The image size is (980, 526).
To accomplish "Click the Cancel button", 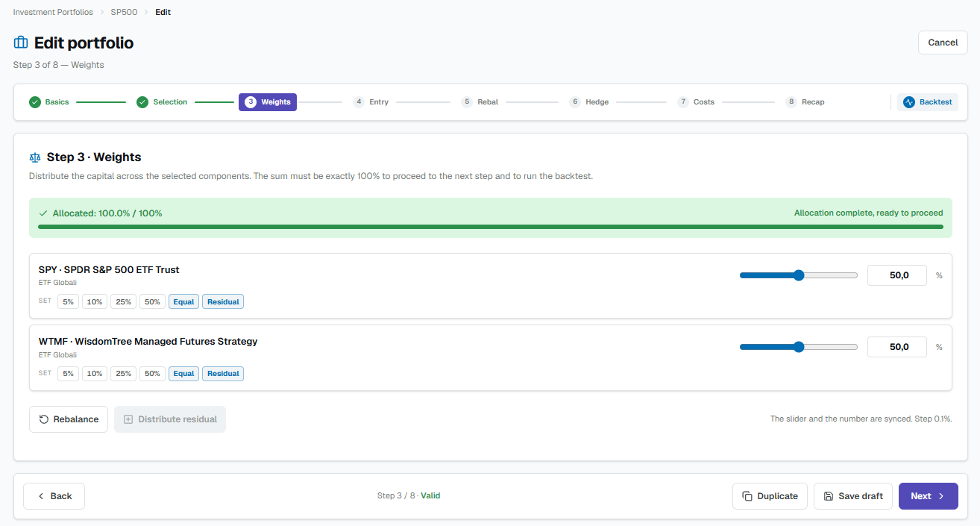I will (x=943, y=43).
